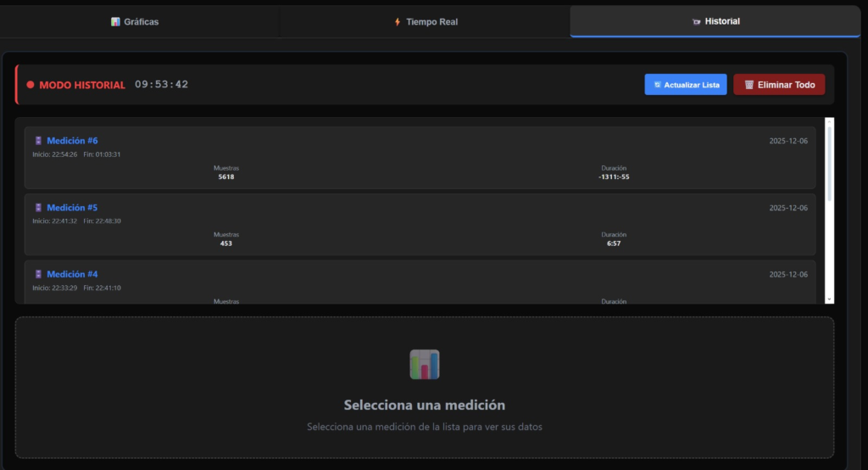Open the Medición #6 title link
Screen dimensions: 868x470
pyautogui.click(x=72, y=141)
